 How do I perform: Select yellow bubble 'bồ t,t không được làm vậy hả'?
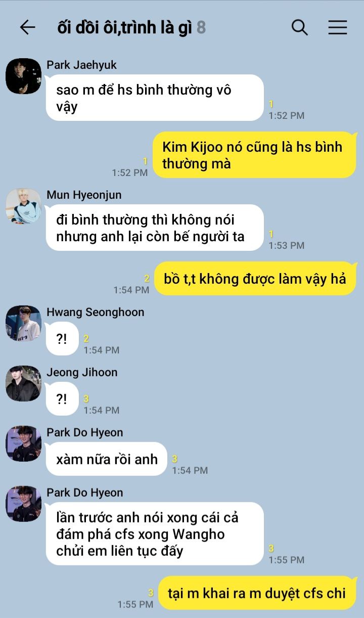(255, 278)
